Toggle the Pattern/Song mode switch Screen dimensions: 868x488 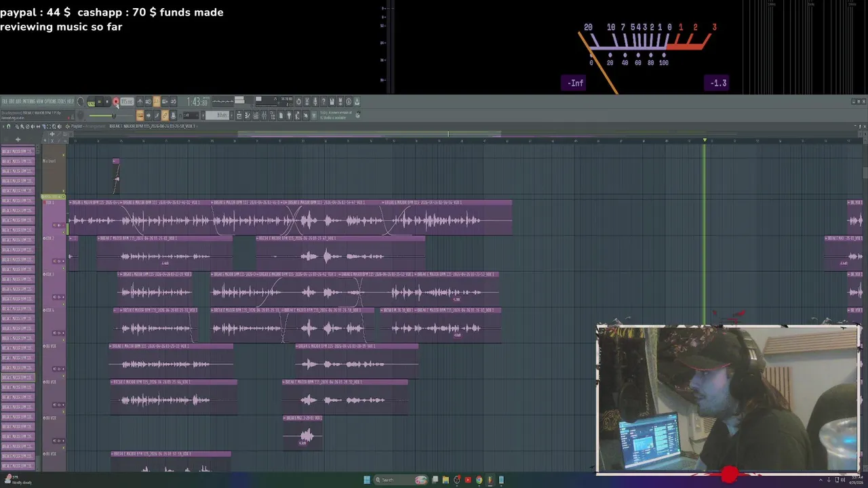(92, 102)
